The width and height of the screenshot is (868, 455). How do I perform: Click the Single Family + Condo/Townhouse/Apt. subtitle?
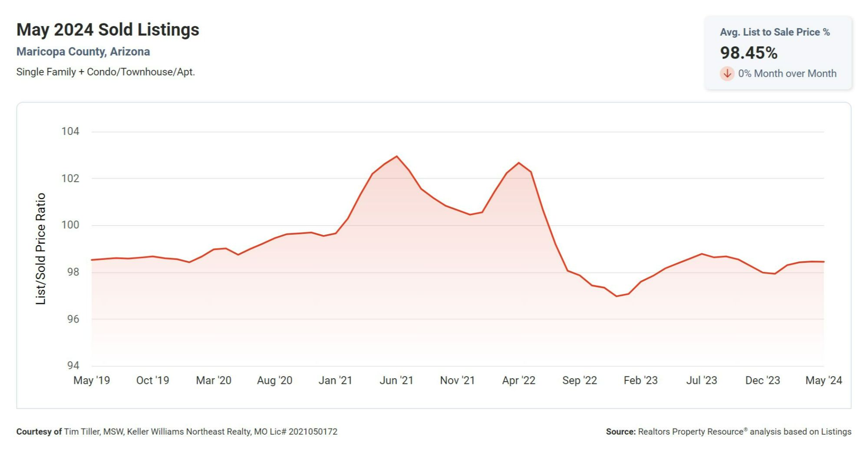pyautogui.click(x=106, y=72)
